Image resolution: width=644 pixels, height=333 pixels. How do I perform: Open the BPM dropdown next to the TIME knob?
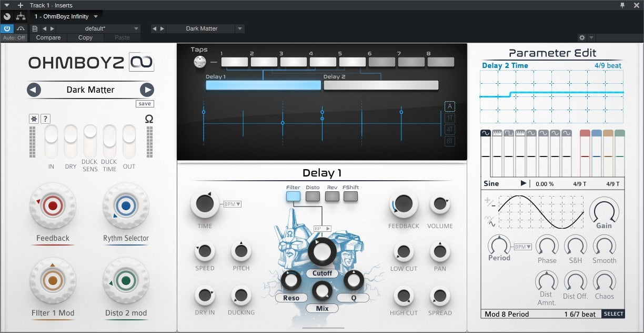pyautogui.click(x=233, y=204)
